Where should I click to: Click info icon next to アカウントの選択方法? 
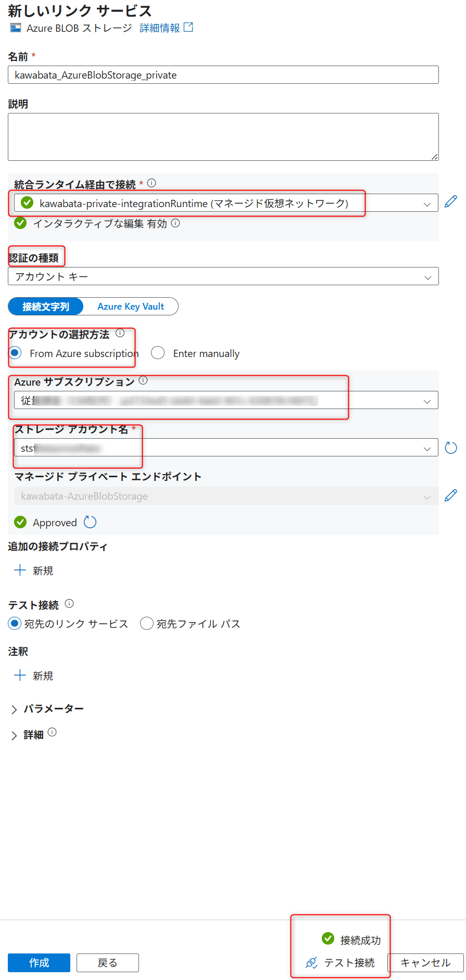click(120, 333)
